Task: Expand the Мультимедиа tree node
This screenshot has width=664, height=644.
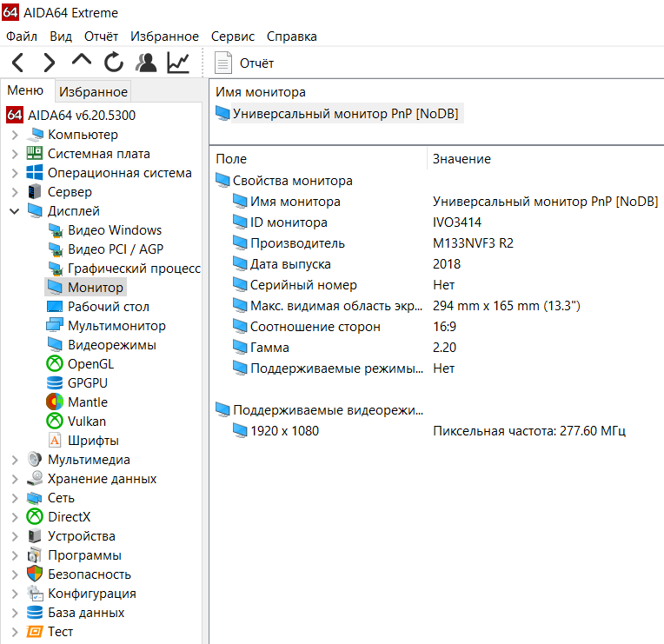Action: point(15,460)
